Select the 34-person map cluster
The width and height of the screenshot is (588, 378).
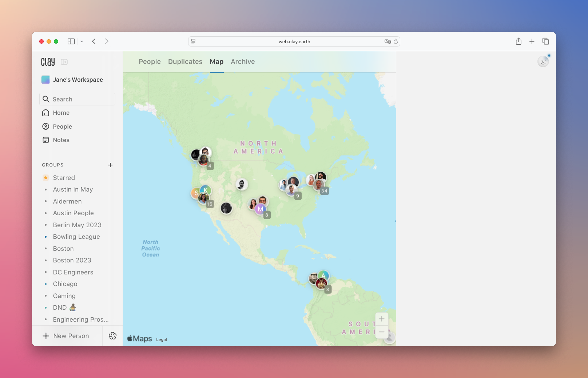(x=319, y=184)
